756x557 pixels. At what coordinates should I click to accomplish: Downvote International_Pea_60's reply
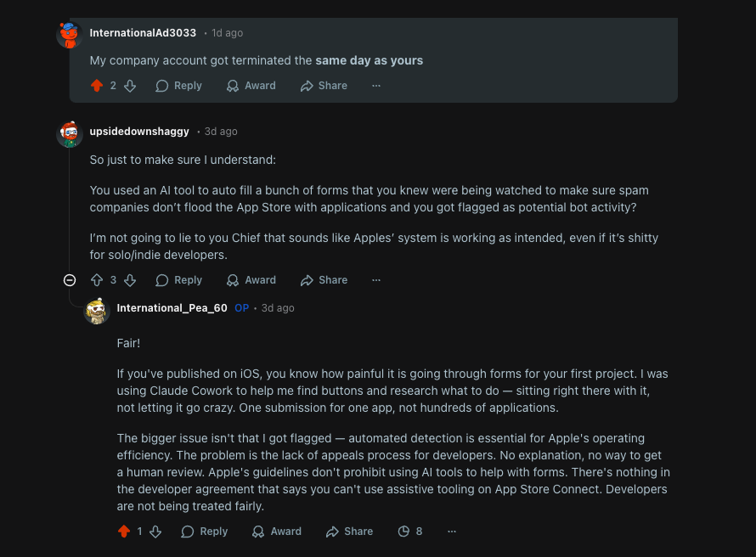tap(156, 531)
